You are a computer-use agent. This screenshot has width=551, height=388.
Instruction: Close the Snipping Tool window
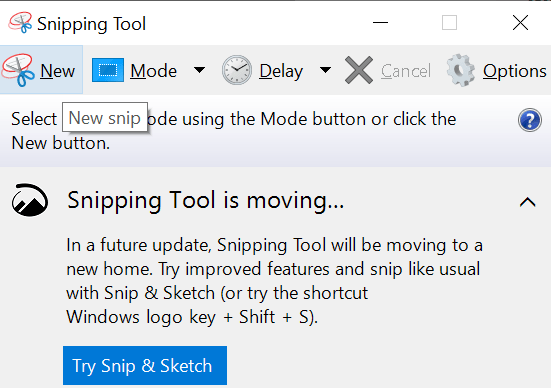[520, 23]
